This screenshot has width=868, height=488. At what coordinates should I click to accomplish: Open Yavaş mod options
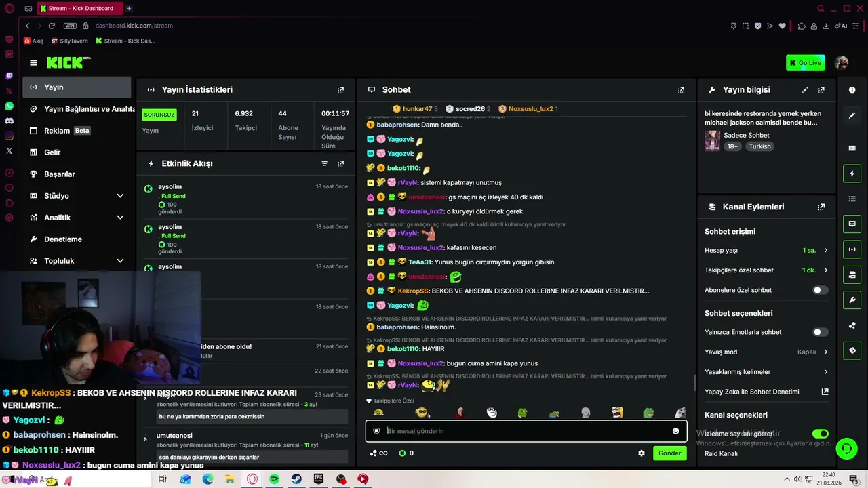766,352
